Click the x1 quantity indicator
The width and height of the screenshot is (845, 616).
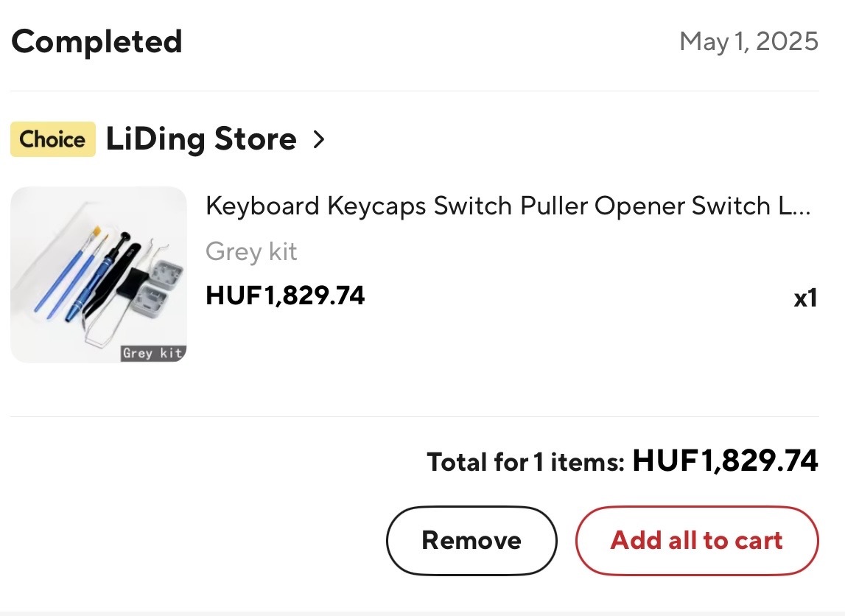(x=805, y=298)
